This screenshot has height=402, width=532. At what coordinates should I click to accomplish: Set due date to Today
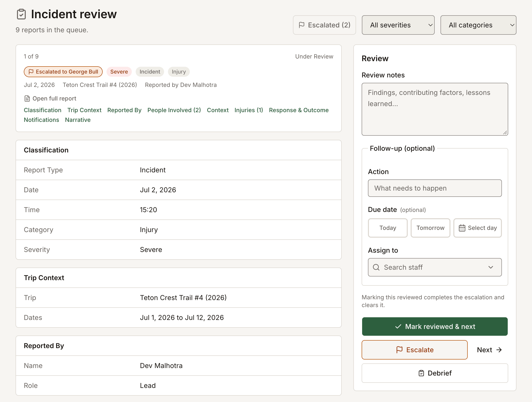click(388, 228)
